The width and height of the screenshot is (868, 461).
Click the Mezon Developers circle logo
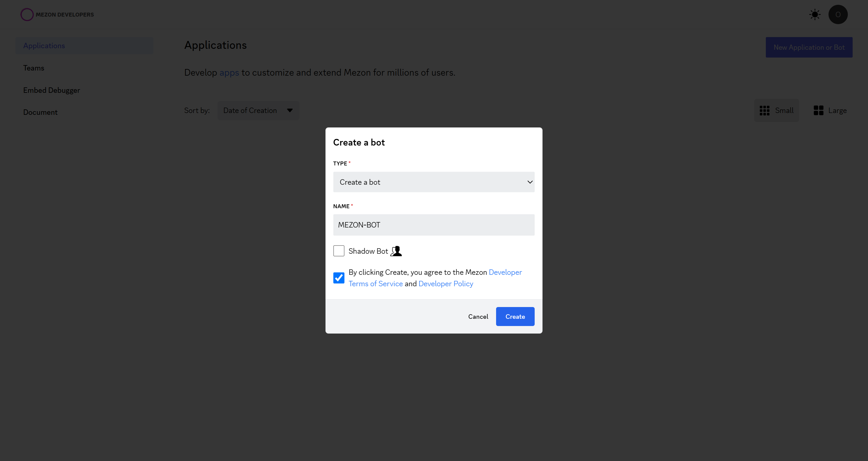pos(27,14)
